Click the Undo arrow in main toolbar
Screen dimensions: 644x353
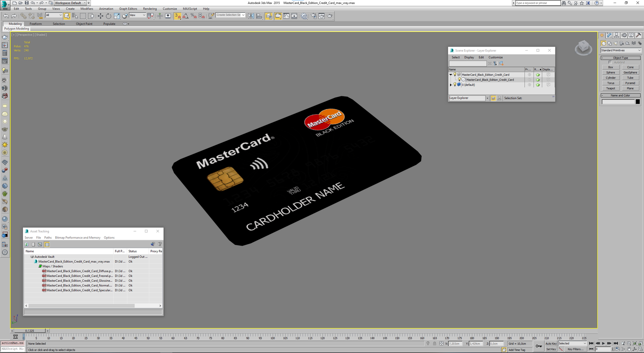point(6,16)
